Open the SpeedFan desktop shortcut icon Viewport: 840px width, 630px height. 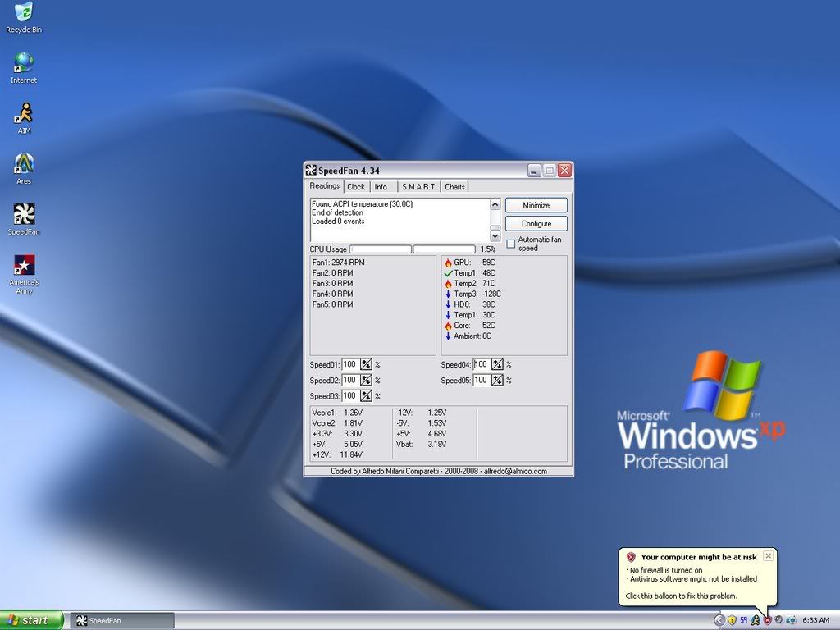pos(24,215)
